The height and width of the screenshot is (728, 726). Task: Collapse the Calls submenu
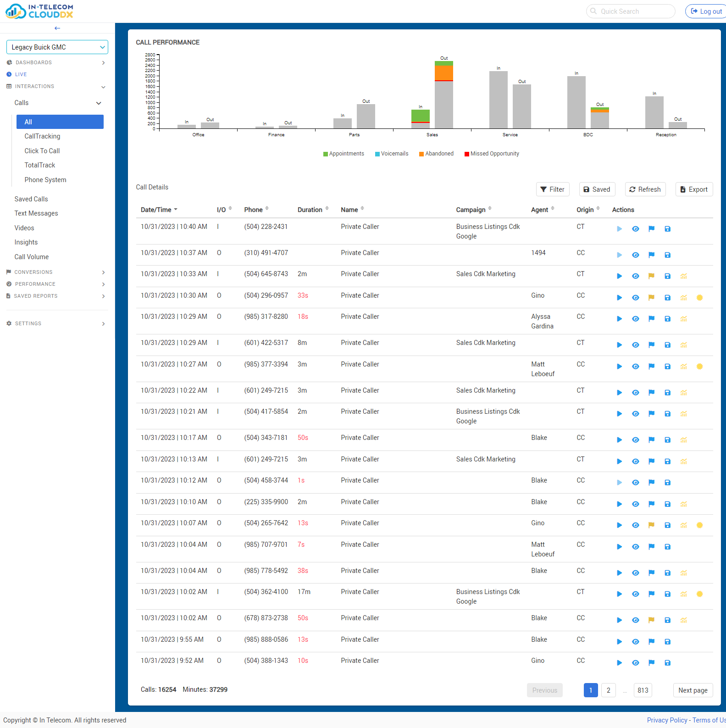pos(58,103)
